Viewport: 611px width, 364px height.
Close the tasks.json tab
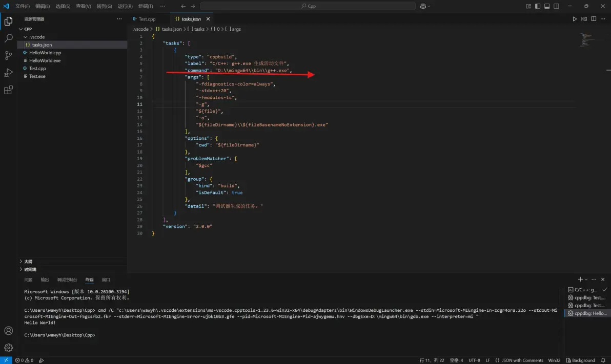[208, 19]
